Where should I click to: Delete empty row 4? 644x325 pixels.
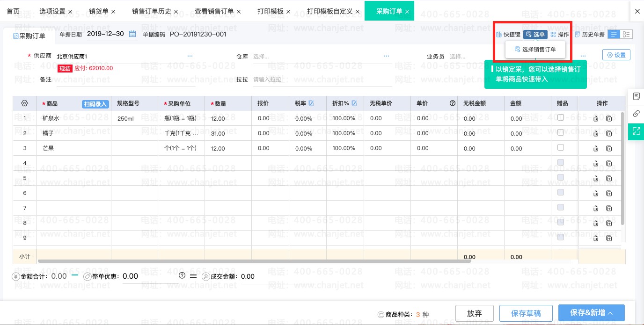[x=596, y=164]
